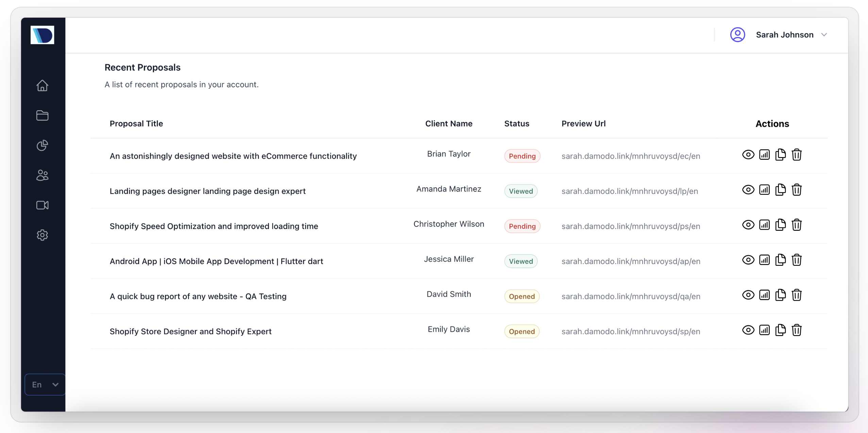Open the Home icon in sidebar
The image size is (868, 433).
(x=42, y=85)
